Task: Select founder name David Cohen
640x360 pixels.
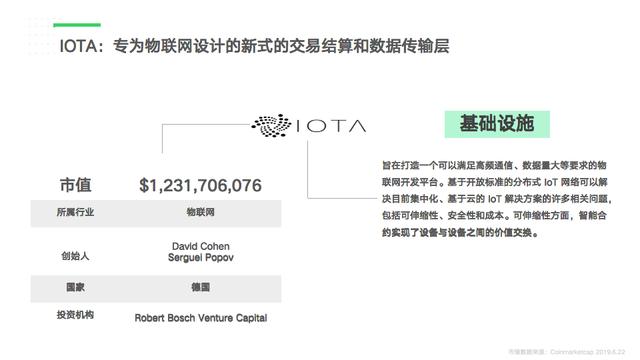Action: coord(201,246)
